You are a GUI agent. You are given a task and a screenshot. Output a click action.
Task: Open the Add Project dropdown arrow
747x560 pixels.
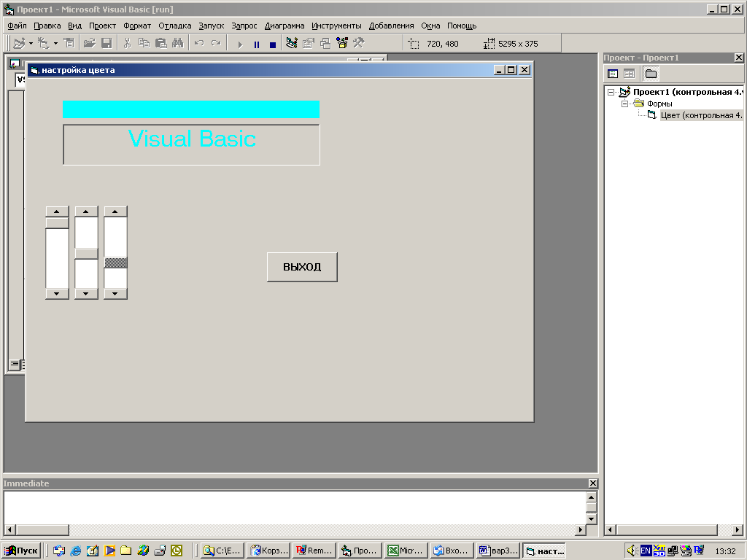coord(31,43)
